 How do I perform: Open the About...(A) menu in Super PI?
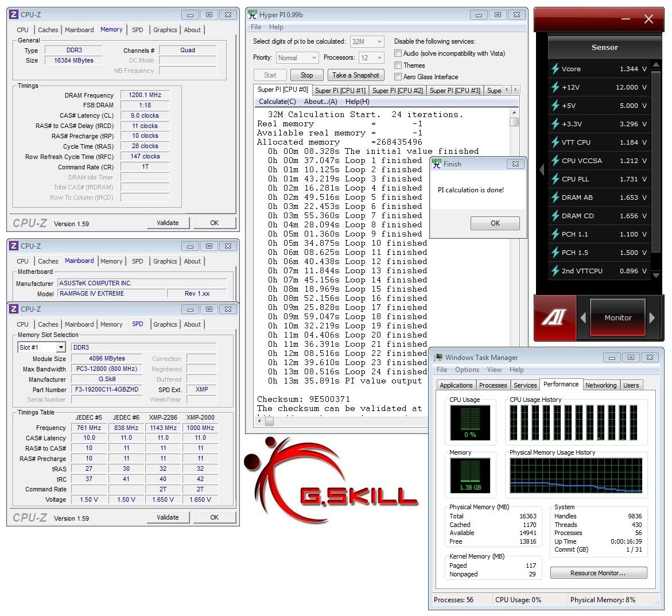click(x=321, y=102)
